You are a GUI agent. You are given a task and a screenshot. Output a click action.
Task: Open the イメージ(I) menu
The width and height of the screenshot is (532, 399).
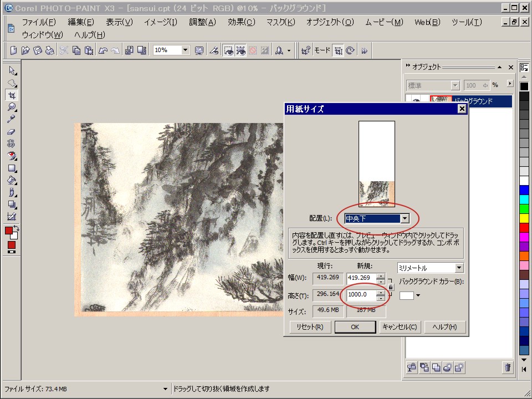(x=161, y=22)
